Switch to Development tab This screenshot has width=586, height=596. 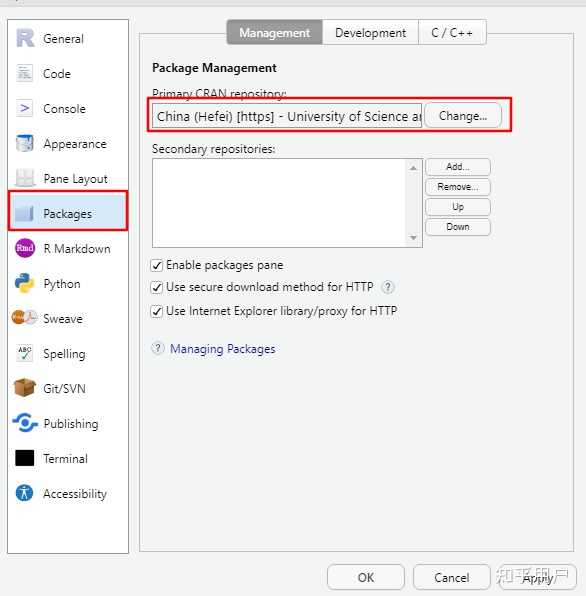tap(371, 33)
